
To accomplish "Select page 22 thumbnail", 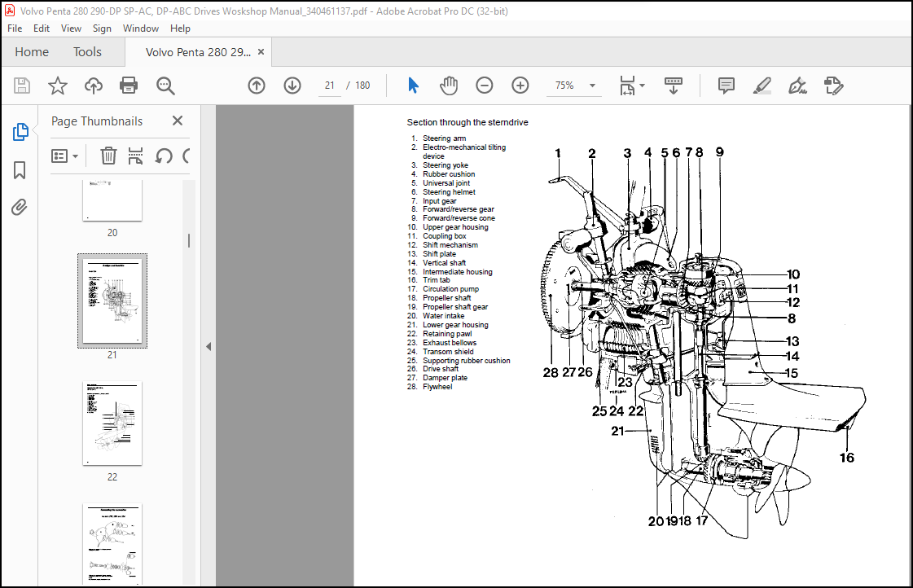I will coord(112,423).
